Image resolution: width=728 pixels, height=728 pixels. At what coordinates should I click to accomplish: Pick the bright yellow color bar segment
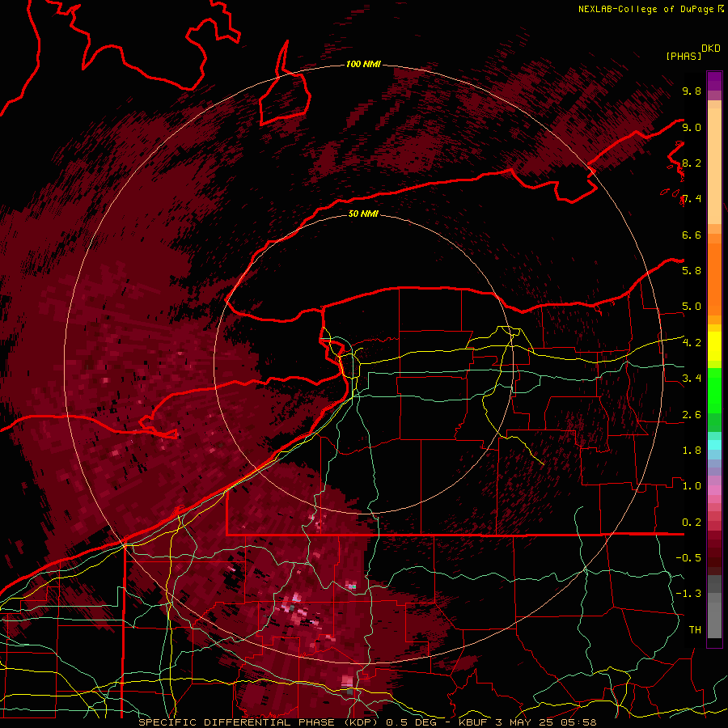pos(714,346)
